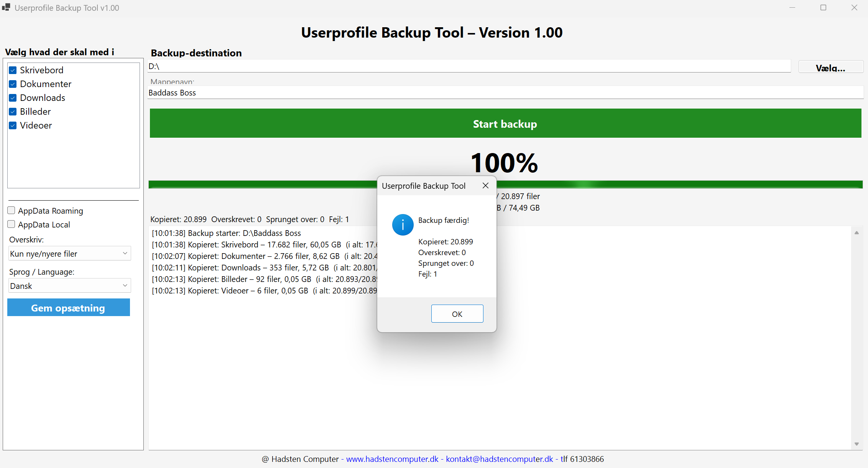Screen dimensions: 868x468
Task: Enable AppData Roaming checkbox
Action: 12,211
